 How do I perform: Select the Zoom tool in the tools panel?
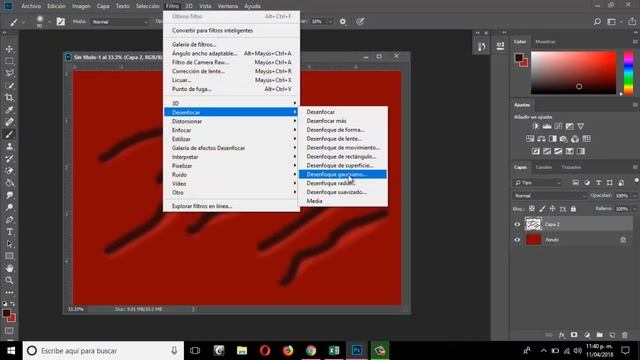coord(9,280)
